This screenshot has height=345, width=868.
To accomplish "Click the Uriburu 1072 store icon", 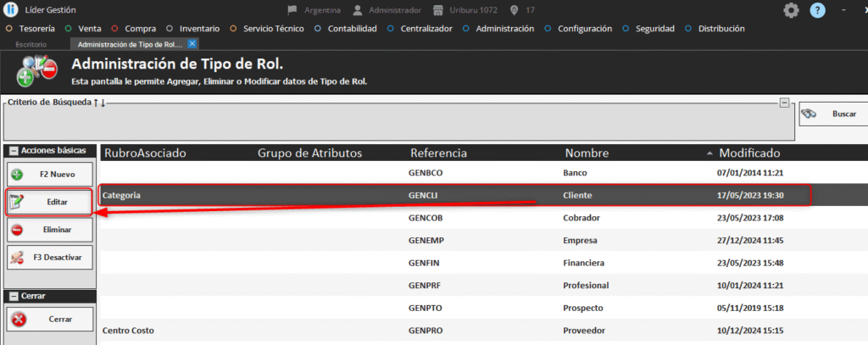I will [438, 10].
